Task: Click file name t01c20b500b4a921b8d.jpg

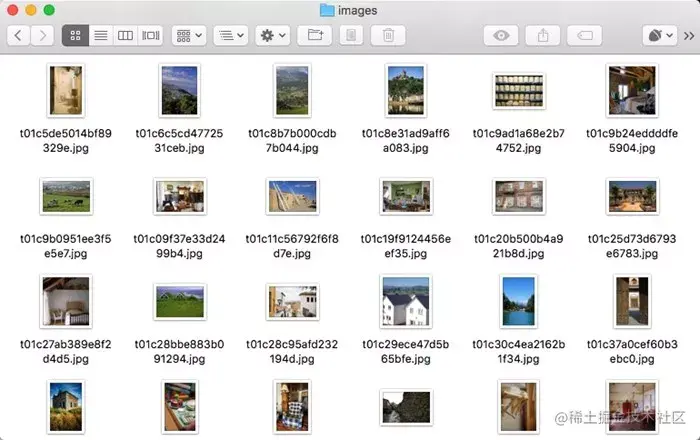Action: 519,246
